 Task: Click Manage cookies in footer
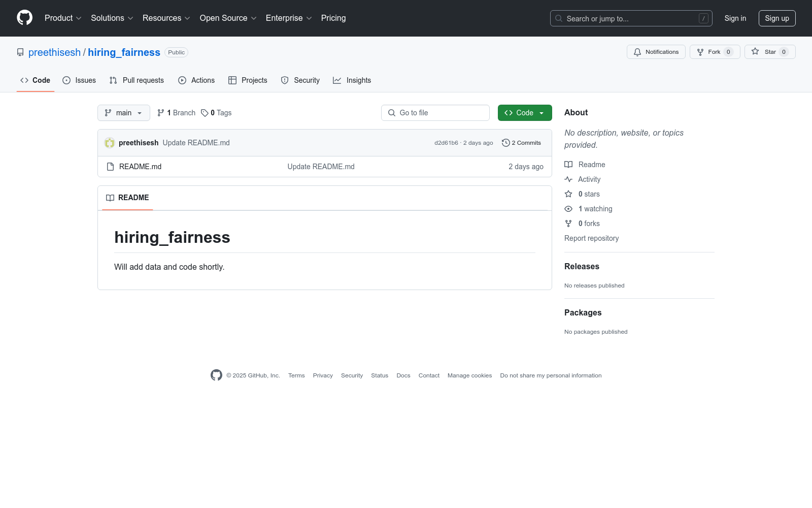tap(469, 375)
